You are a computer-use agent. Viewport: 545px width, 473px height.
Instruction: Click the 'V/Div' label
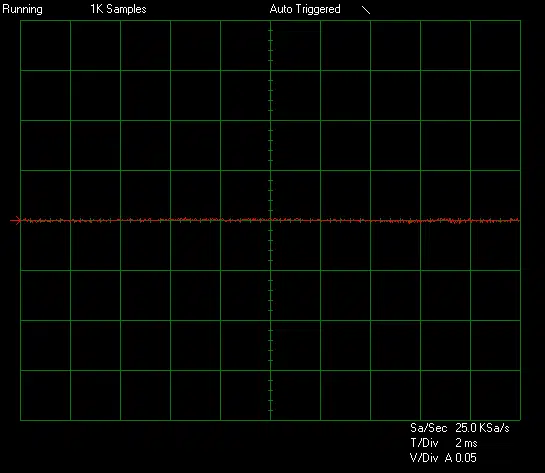(x=424, y=458)
